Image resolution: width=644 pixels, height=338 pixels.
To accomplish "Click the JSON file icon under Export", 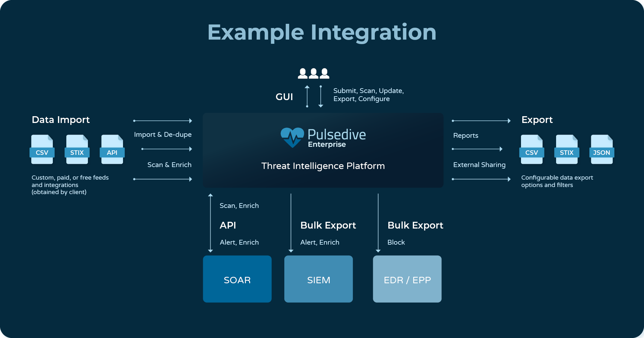I will (602, 149).
